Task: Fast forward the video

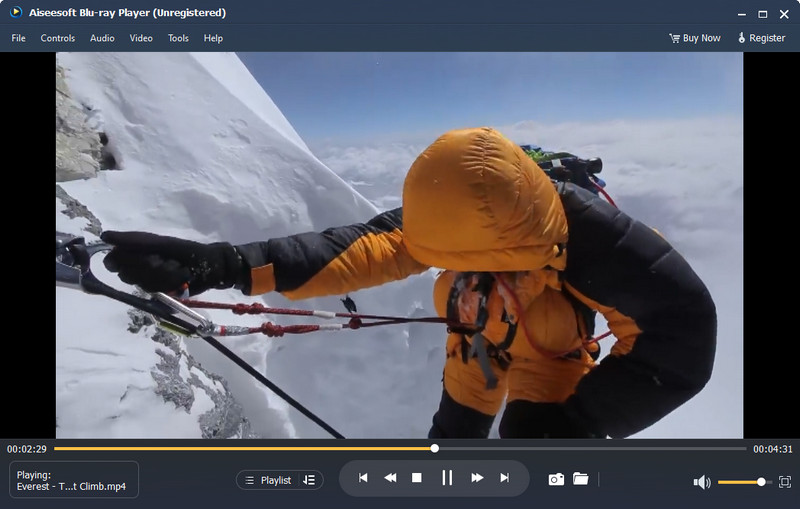Action: click(477, 478)
